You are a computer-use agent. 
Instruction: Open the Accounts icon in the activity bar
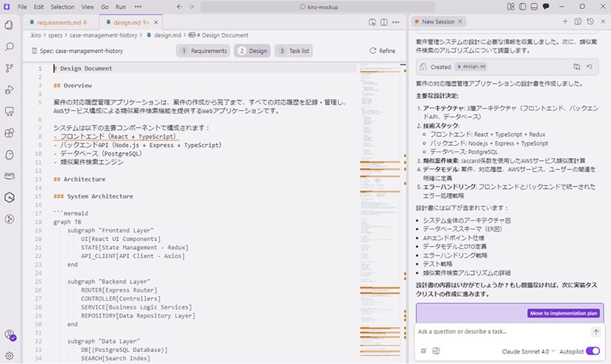(10, 335)
